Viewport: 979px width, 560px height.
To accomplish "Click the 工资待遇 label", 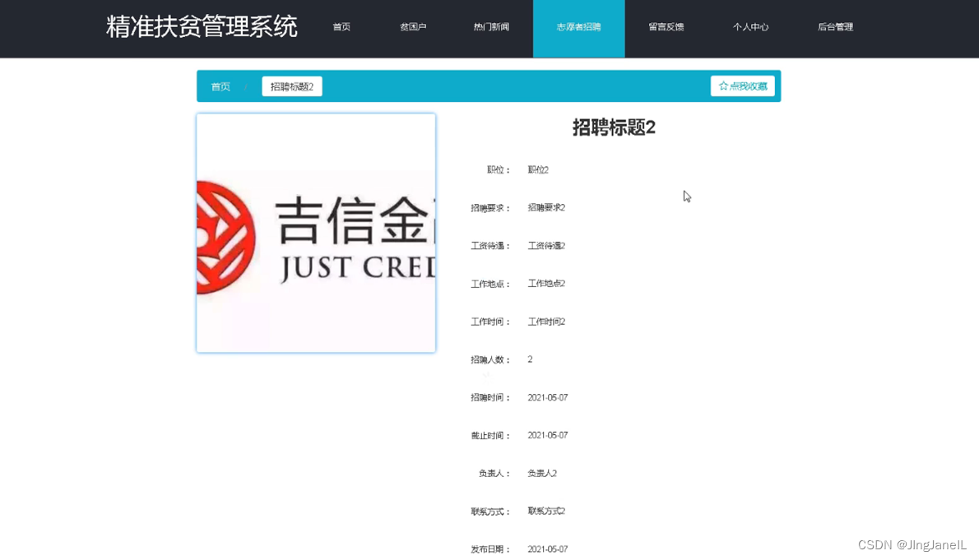I will tap(490, 246).
